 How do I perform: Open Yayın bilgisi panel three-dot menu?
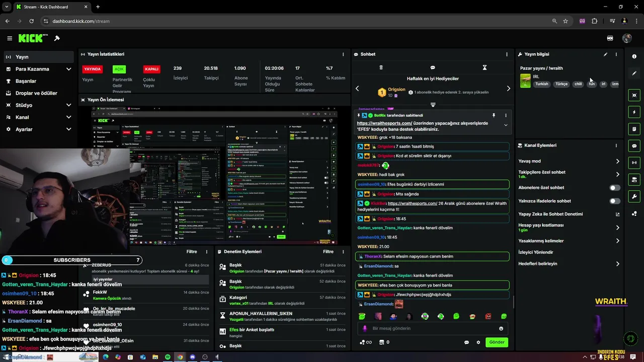tap(616, 54)
